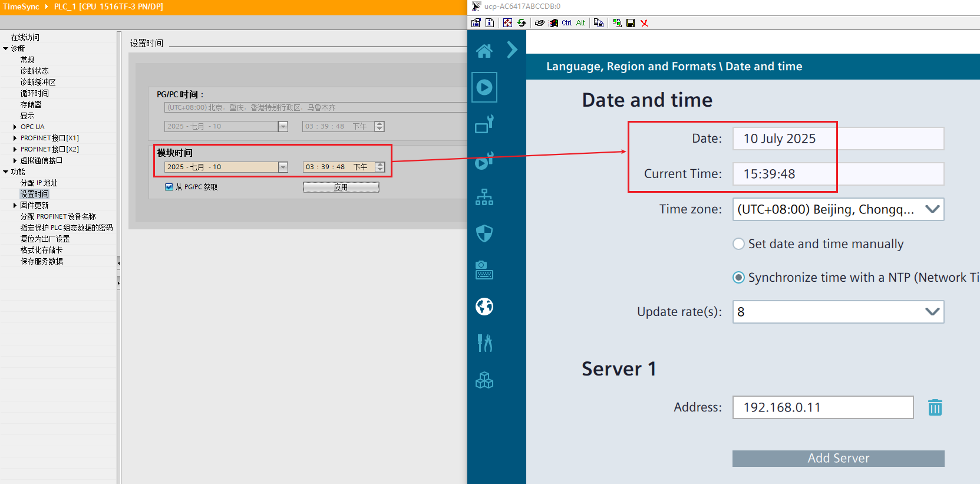Open the security shield icon in sidebar
Viewport: 980px width, 484px height.
point(484,233)
